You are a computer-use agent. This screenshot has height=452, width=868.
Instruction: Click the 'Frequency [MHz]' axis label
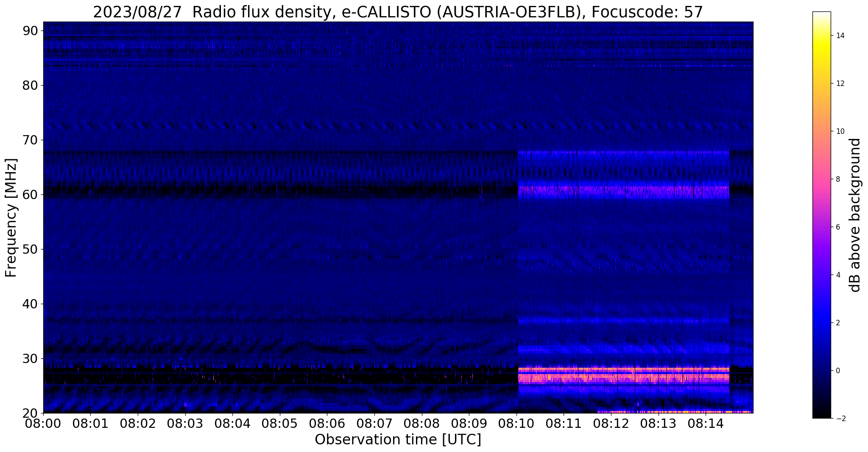point(11,217)
